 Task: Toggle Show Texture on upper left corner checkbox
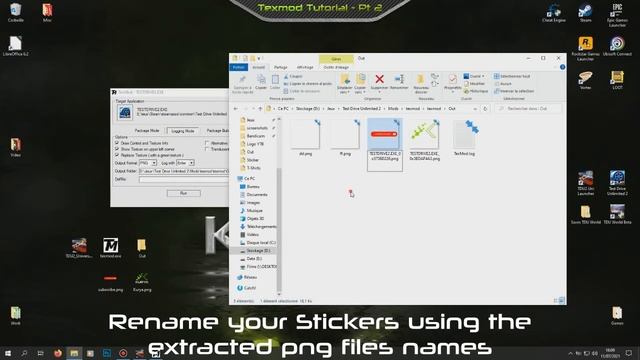click(117, 149)
